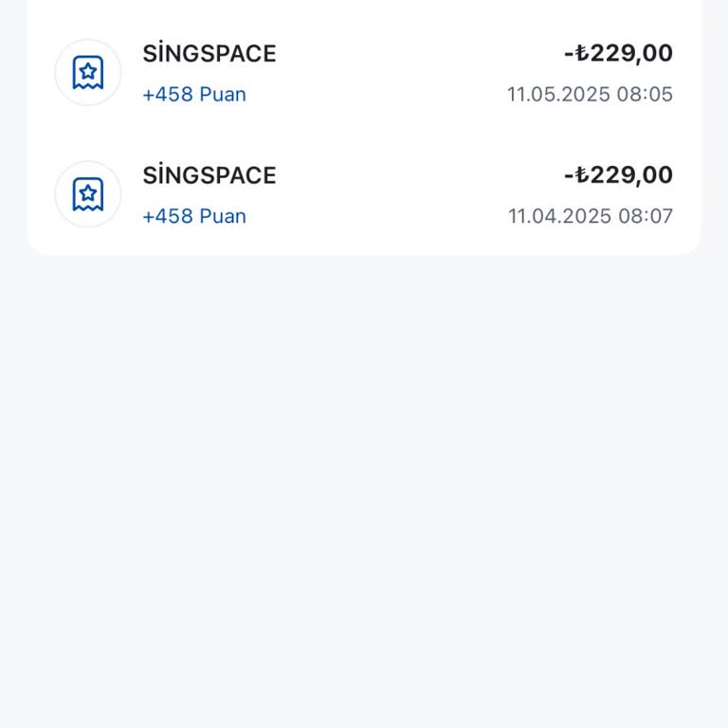
Task: Click the word Puan in the 08:07 row
Action: tap(223, 216)
